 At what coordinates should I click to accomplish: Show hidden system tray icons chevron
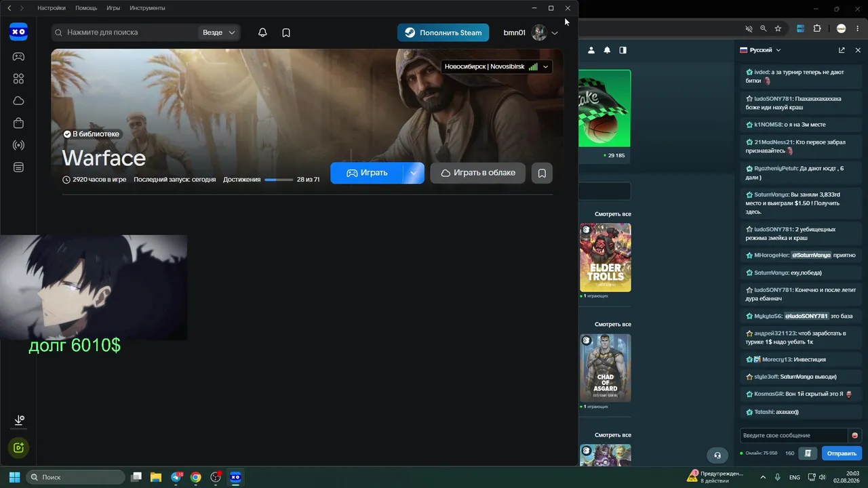point(763,477)
